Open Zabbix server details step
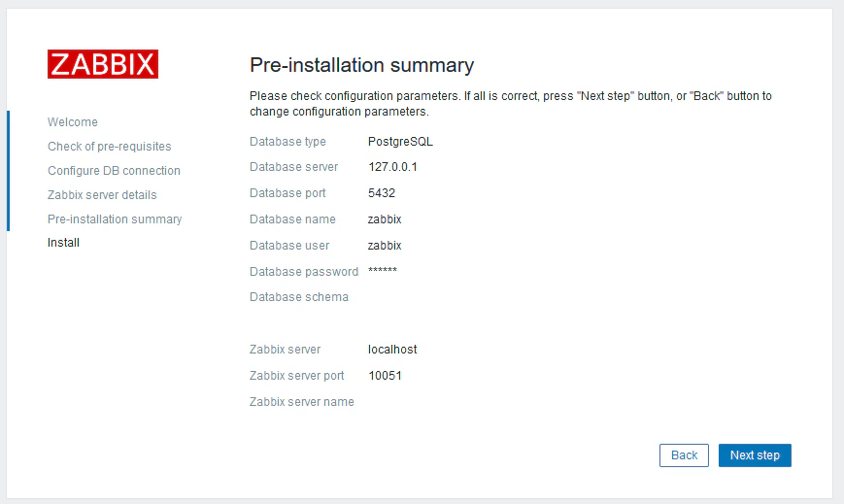This screenshot has height=504, width=844. 102,195
